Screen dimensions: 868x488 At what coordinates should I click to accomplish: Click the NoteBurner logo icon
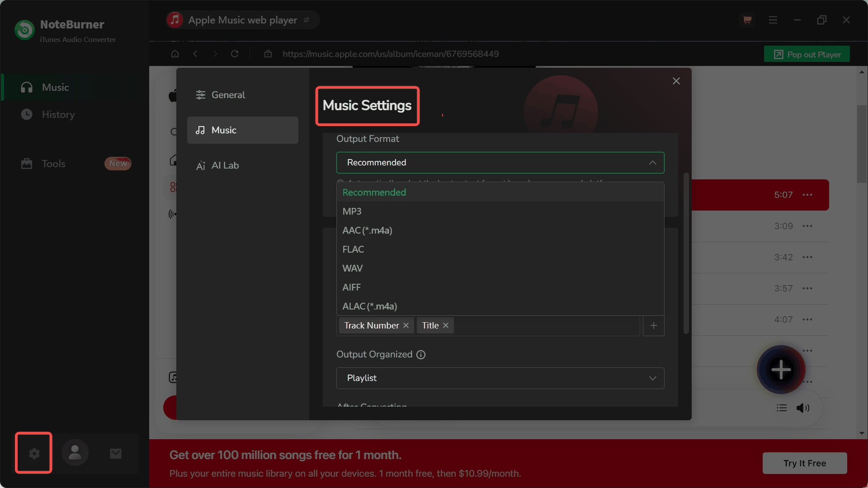(24, 30)
